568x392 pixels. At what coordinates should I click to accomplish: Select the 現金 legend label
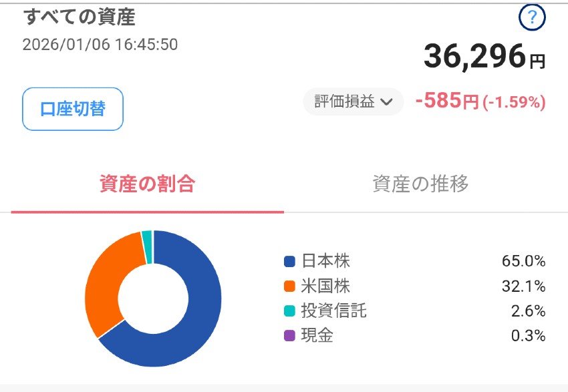pos(317,336)
